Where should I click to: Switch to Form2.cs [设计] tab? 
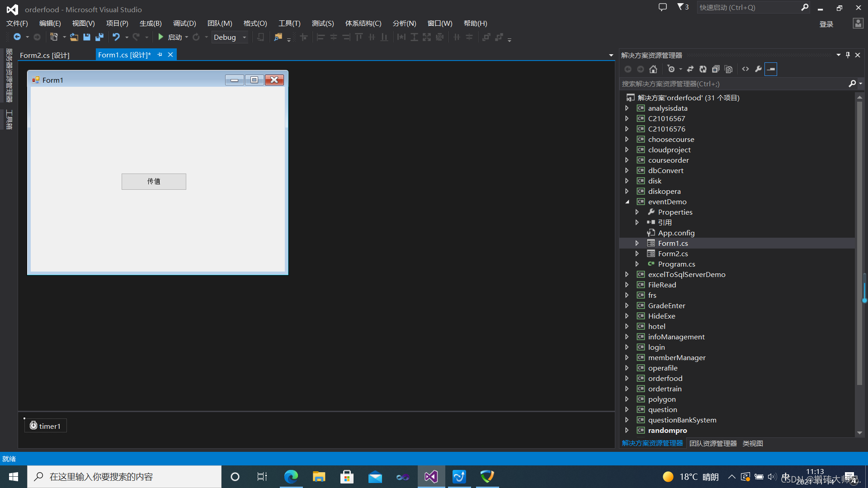click(45, 55)
